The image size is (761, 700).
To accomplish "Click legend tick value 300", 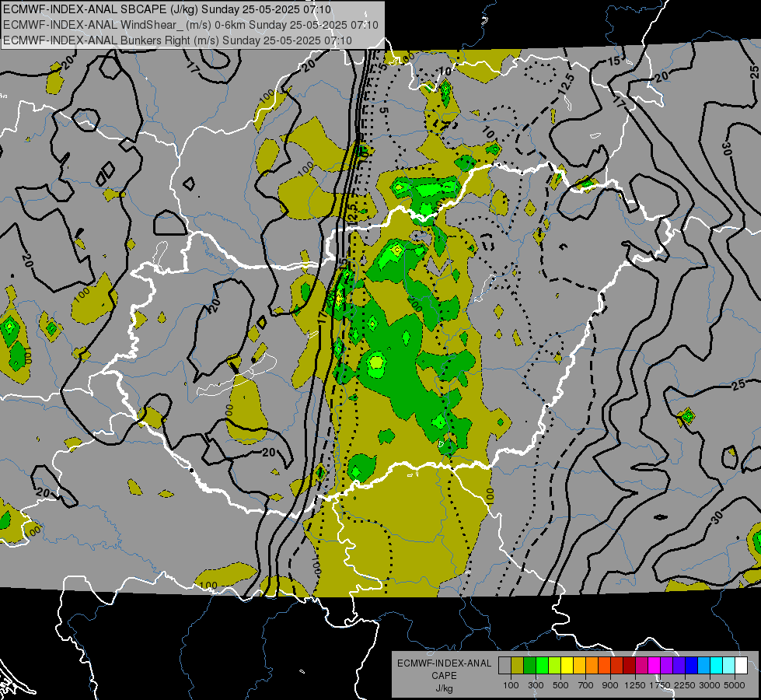I will click(x=536, y=685).
